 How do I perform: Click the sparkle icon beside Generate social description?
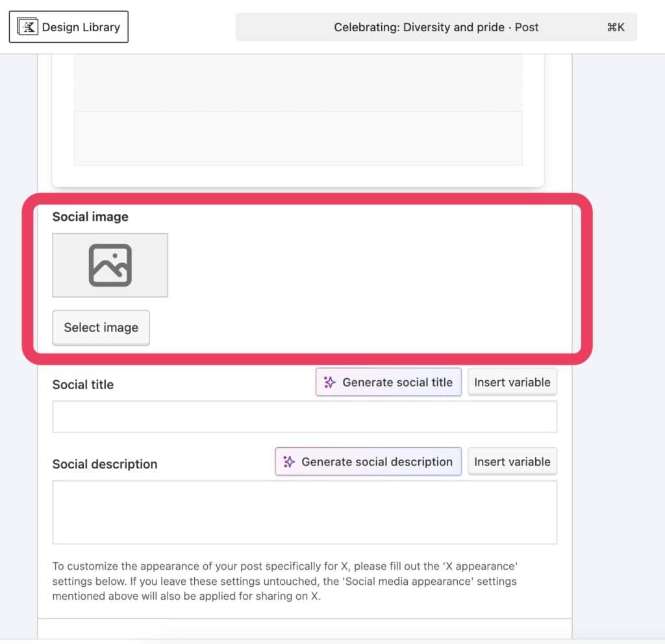(x=289, y=462)
